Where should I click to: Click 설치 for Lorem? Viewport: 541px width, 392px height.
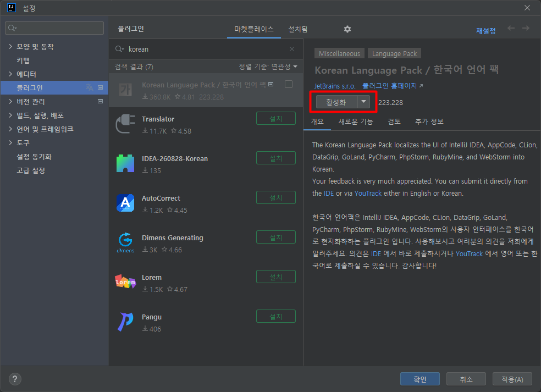click(x=276, y=277)
